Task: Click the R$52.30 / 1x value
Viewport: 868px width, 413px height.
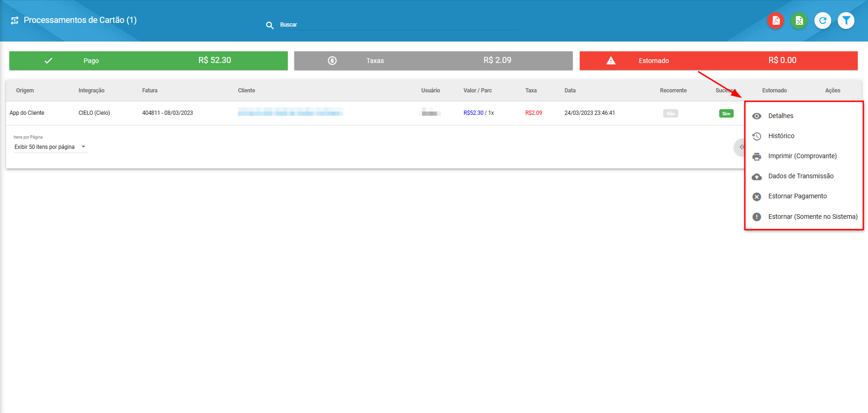Action: [x=479, y=113]
